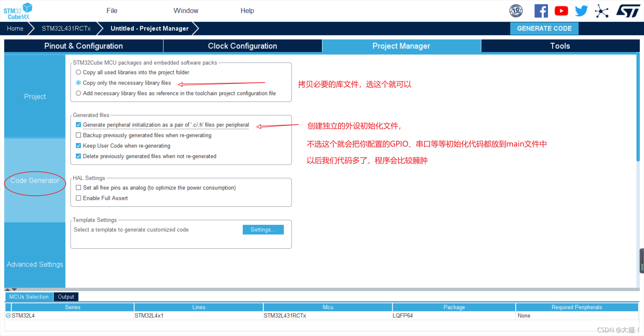Open the Window menu
This screenshot has height=336, width=644.
pyautogui.click(x=186, y=11)
